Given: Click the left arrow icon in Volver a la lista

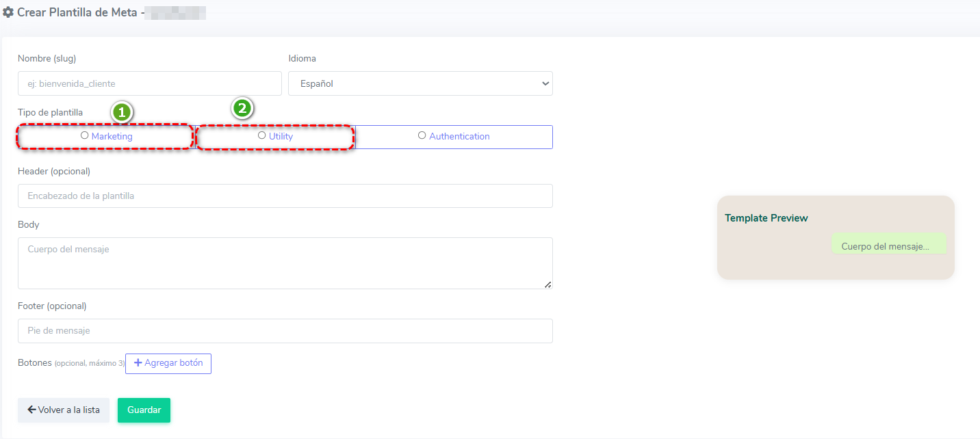Looking at the screenshot, I should click(x=31, y=410).
